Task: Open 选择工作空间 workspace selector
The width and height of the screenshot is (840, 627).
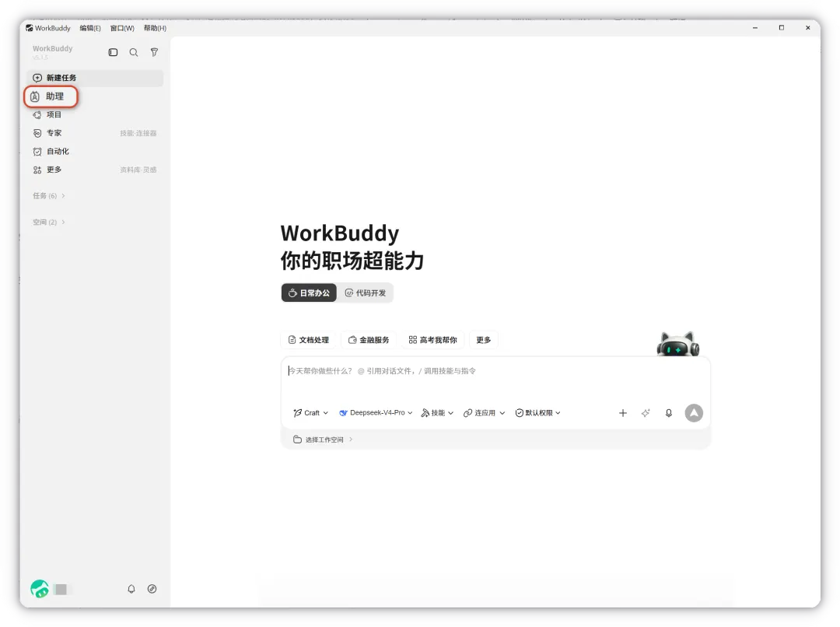Action: [323, 440]
